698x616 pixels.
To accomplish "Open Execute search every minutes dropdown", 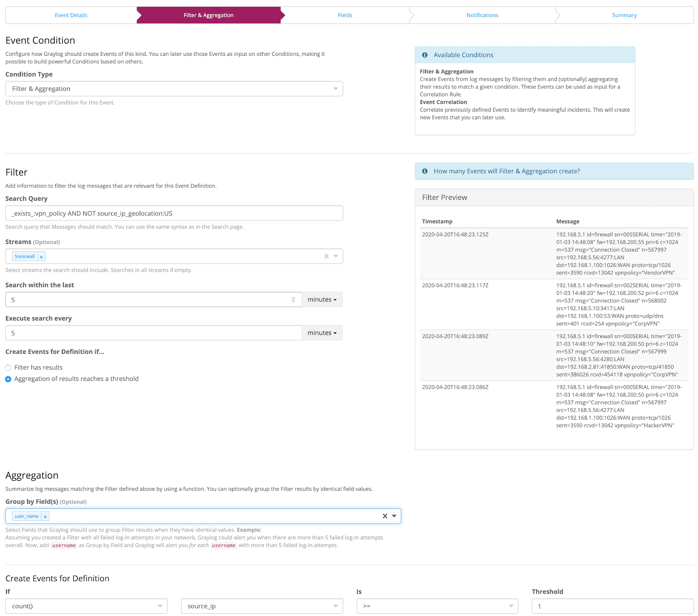I will pyautogui.click(x=322, y=333).
